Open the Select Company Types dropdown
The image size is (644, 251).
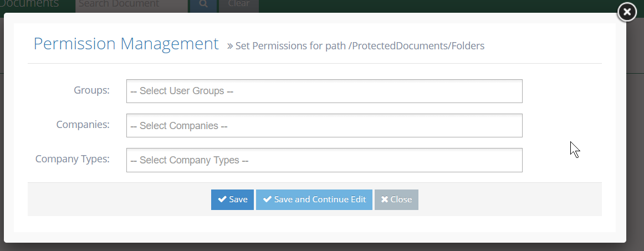coord(324,160)
